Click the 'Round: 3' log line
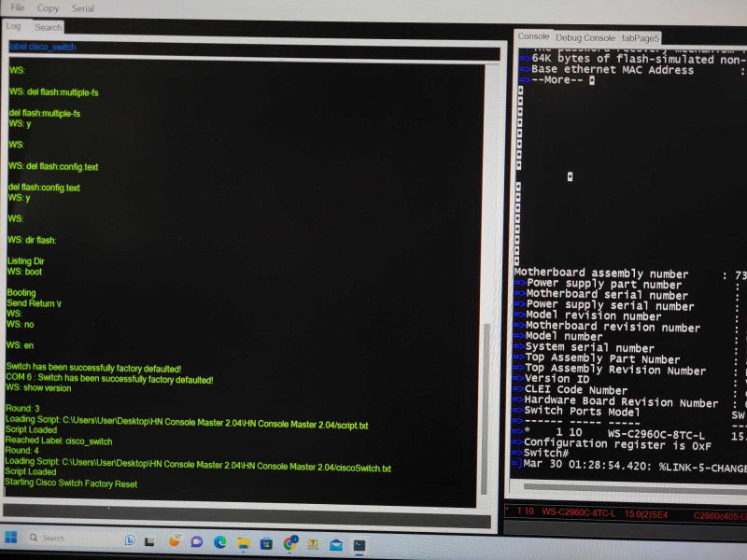 [x=22, y=408]
